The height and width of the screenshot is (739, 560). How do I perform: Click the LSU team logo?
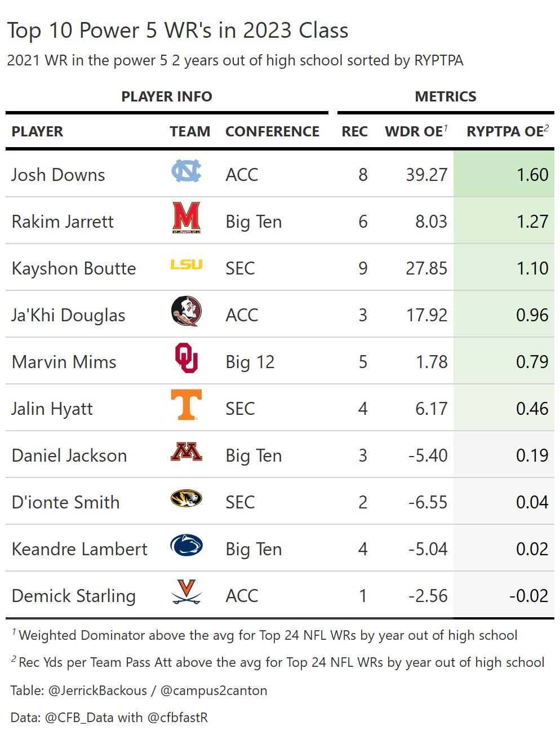point(186,264)
